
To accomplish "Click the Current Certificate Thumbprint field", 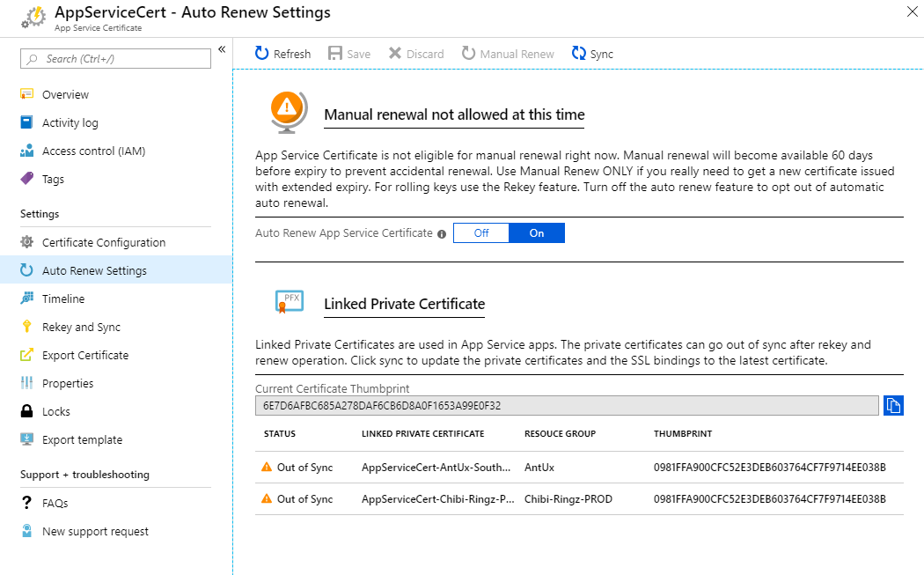I will point(566,405).
